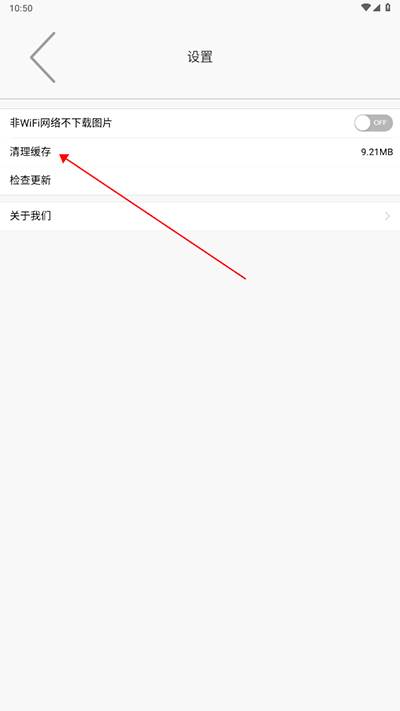The height and width of the screenshot is (711, 400).
Task: Tap the 10:50 clock in status bar
Action: [21, 9]
